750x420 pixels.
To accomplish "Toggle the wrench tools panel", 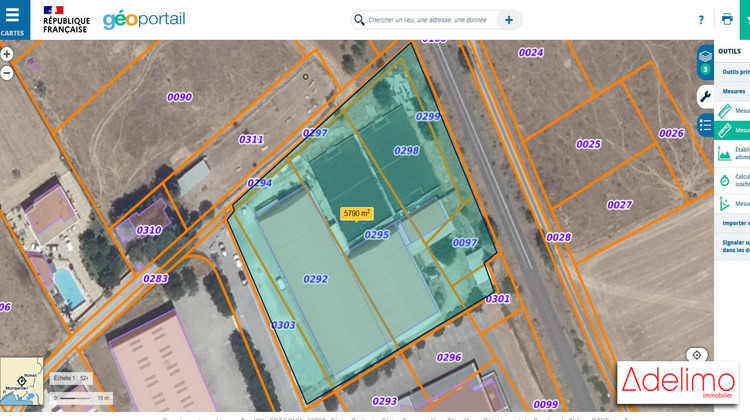I will pos(705,96).
